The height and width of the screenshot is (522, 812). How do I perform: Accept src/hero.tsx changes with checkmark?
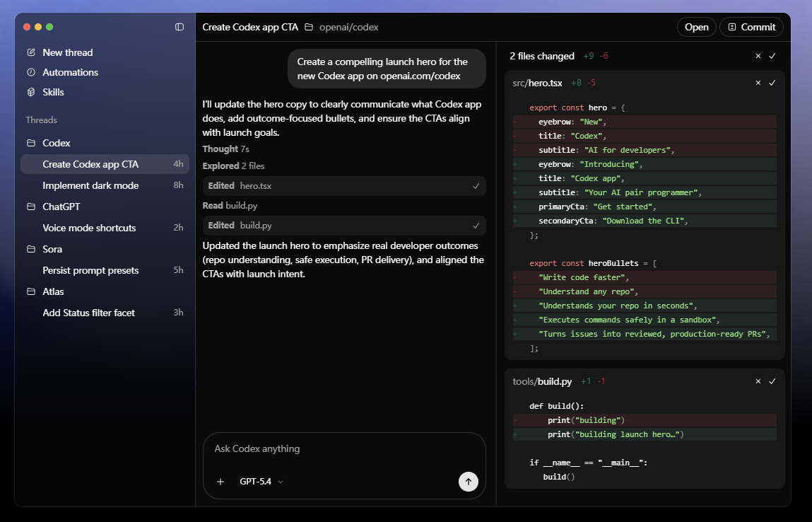(772, 83)
